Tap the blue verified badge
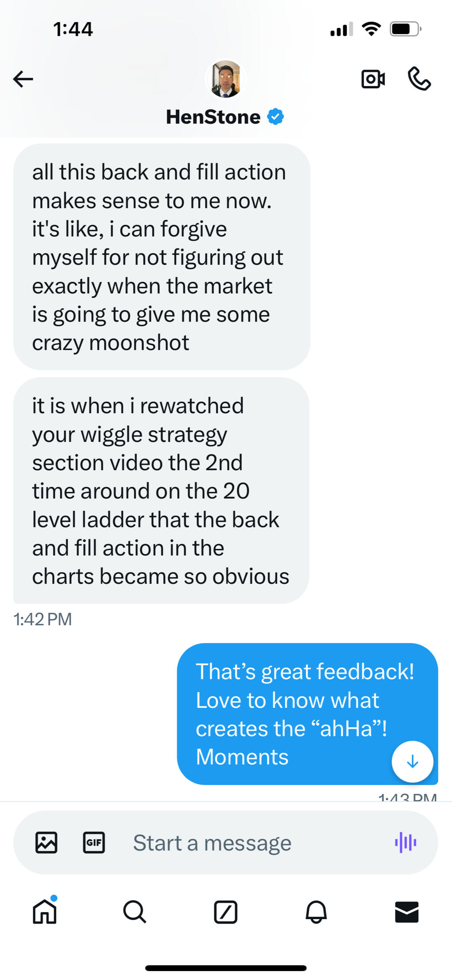 point(275,117)
